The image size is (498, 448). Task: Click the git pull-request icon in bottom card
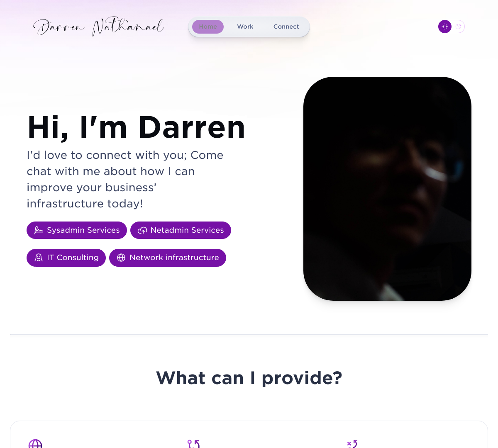tap(194, 443)
